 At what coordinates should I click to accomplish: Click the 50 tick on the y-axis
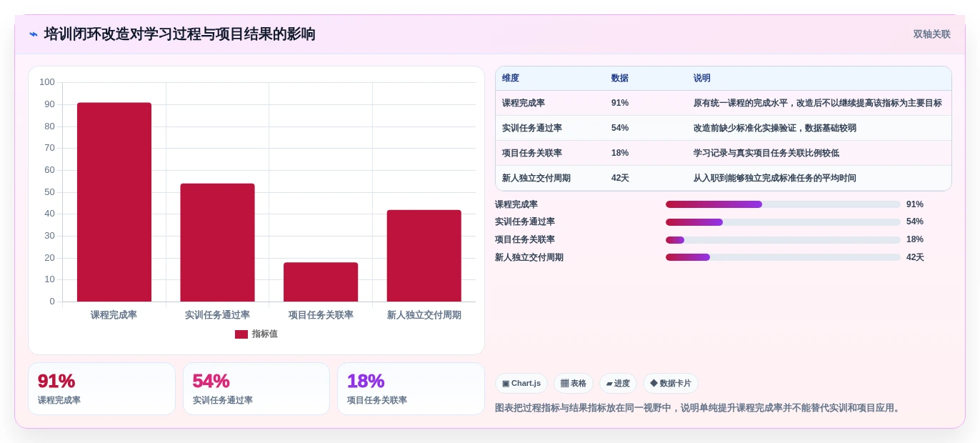coord(49,192)
